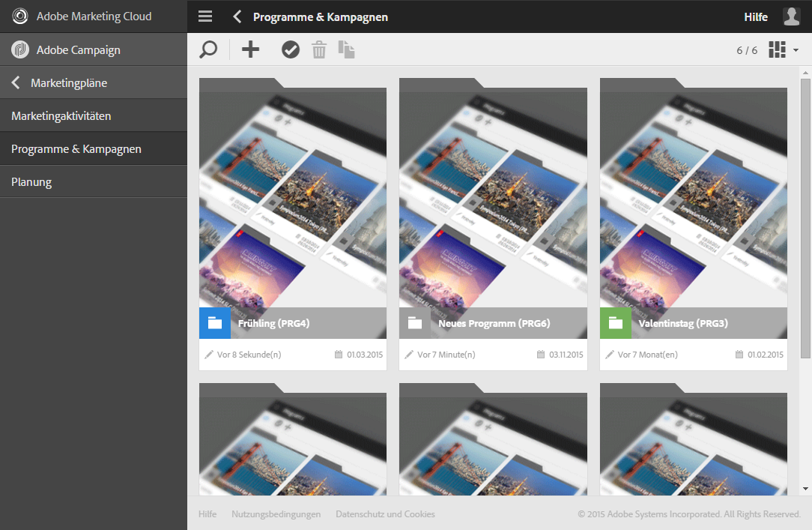Open the Neues Programm (PRG6) title
The image size is (812, 530).
[x=494, y=323]
